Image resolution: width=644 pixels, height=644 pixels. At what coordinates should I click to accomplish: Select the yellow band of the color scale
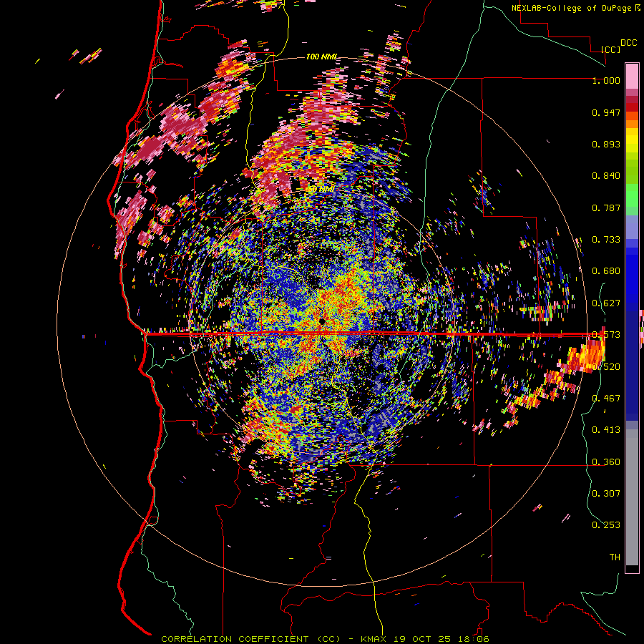(632, 140)
